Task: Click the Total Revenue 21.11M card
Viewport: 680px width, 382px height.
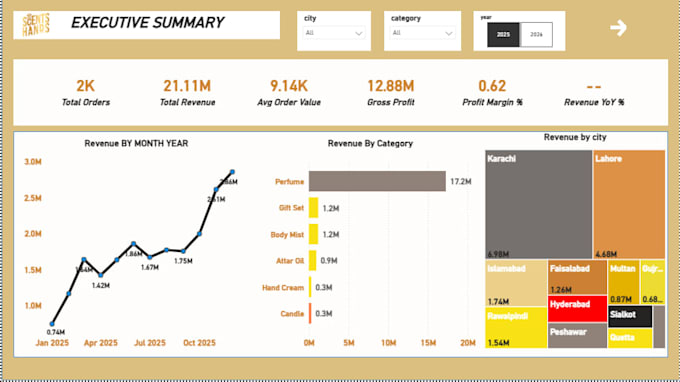Action: [187, 92]
